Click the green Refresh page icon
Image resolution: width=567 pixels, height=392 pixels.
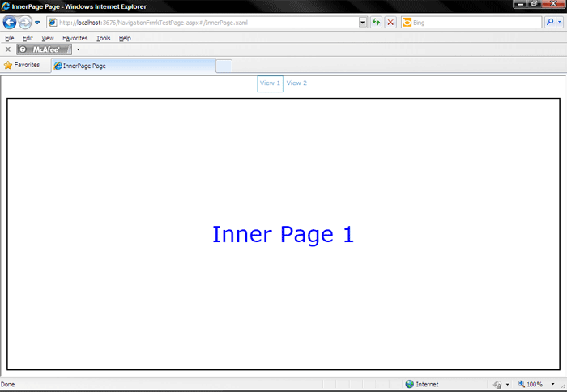pos(376,23)
